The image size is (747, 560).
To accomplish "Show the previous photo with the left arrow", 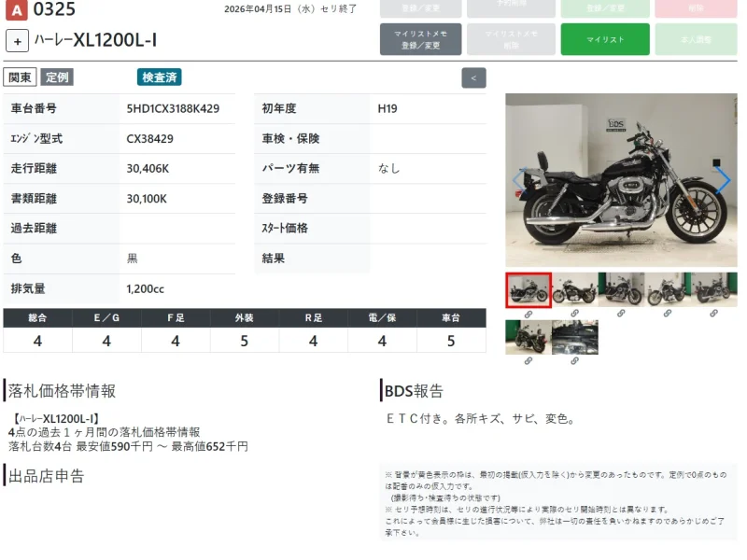I will (x=519, y=180).
